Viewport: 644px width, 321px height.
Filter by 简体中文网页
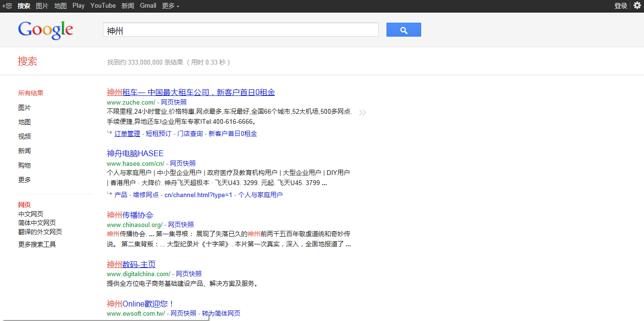37,223
